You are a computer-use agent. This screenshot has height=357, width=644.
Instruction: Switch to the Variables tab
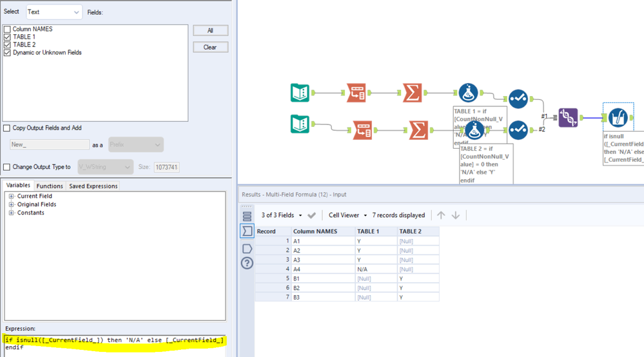pyautogui.click(x=18, y=186)
